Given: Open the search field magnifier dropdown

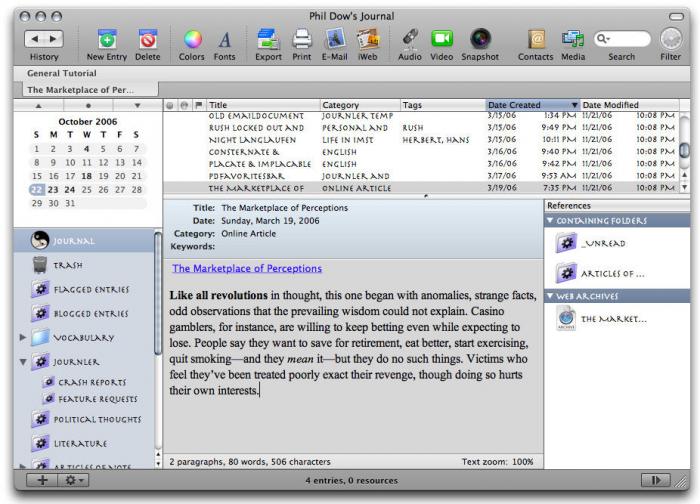Looking at the screenshot, I should coord(603,39).
